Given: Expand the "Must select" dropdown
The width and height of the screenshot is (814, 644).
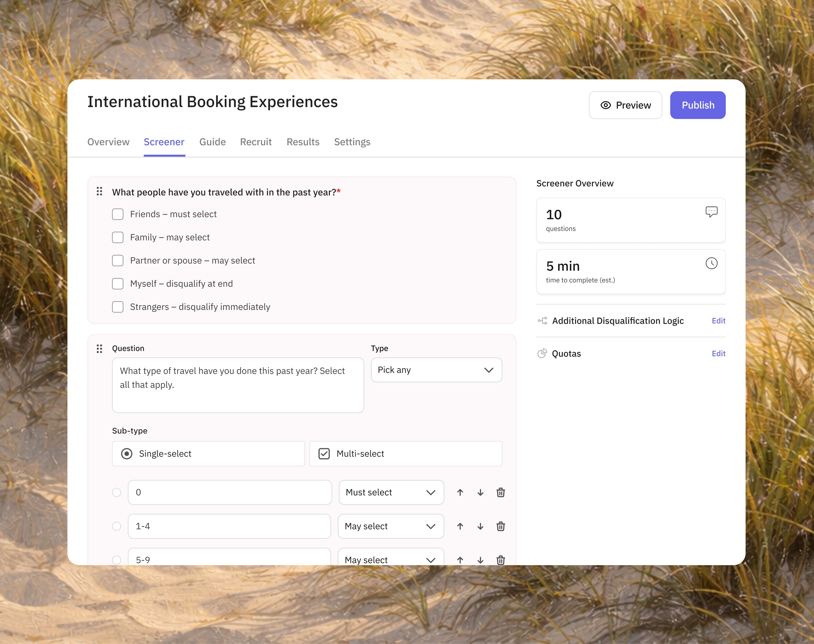Looking at the screenshot, I should 391,493.
